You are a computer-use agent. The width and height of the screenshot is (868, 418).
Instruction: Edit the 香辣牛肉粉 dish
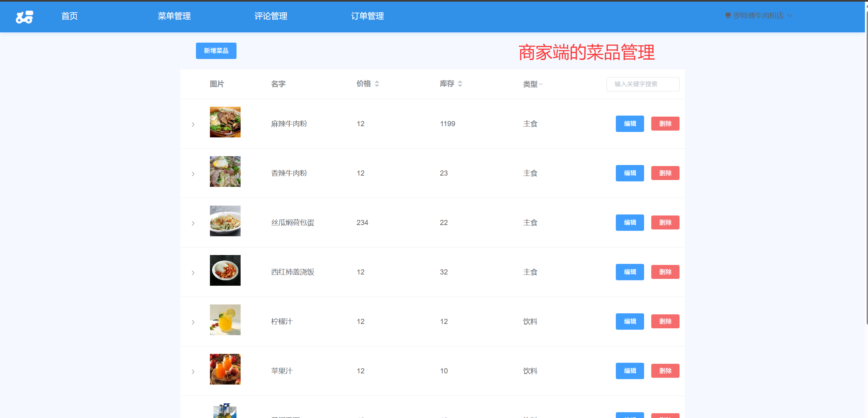point(629,173)
